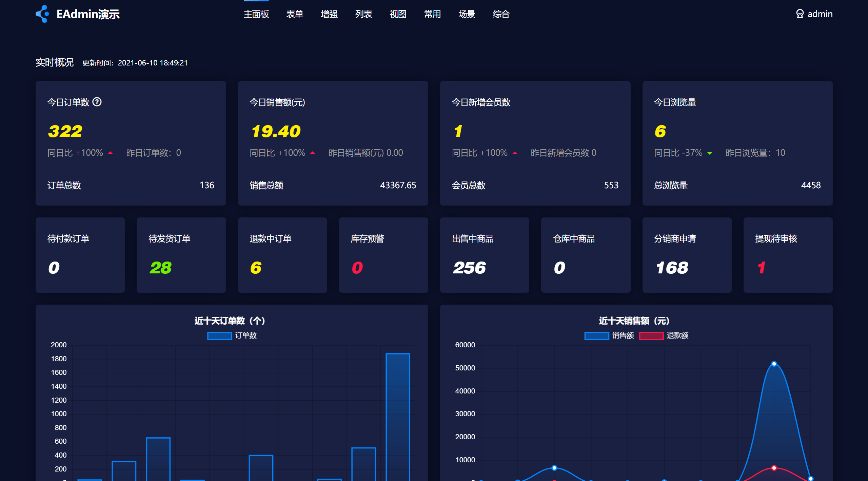Click the red 退款额 legend swatch
The height and width of the screenshot is (481, 868).
pyautogui.click(x=651, y=335)
